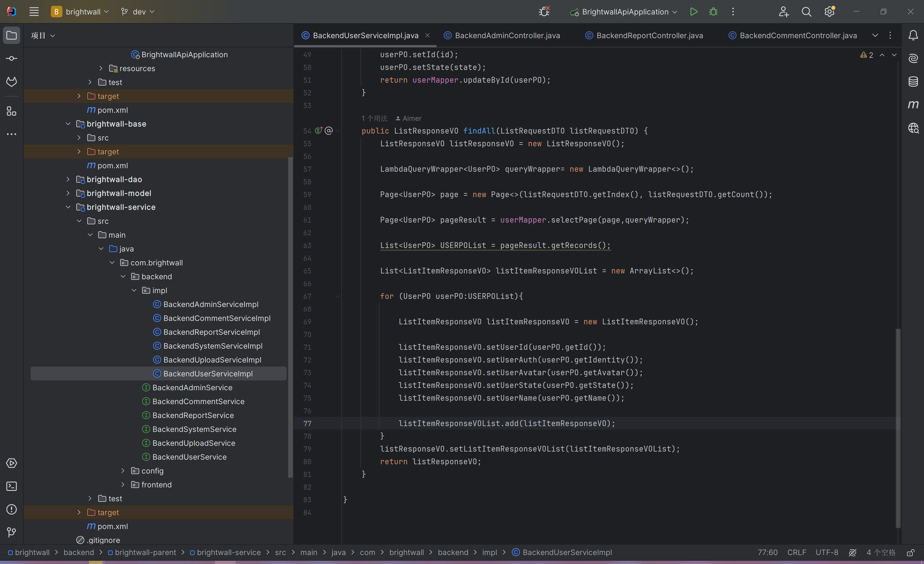924x564 pixels.
Task: Open the main hamburger menu
Action: pyautogui.click(x=34, y=12)
